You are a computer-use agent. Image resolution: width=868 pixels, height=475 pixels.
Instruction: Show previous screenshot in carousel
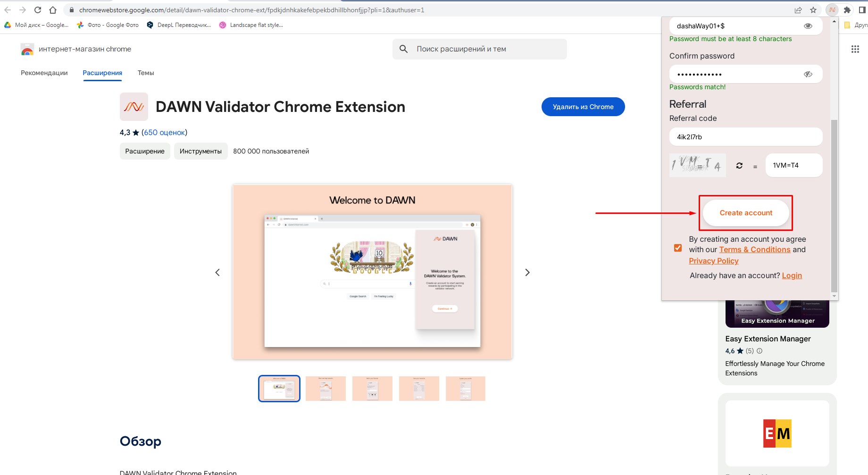click(217, 272)
